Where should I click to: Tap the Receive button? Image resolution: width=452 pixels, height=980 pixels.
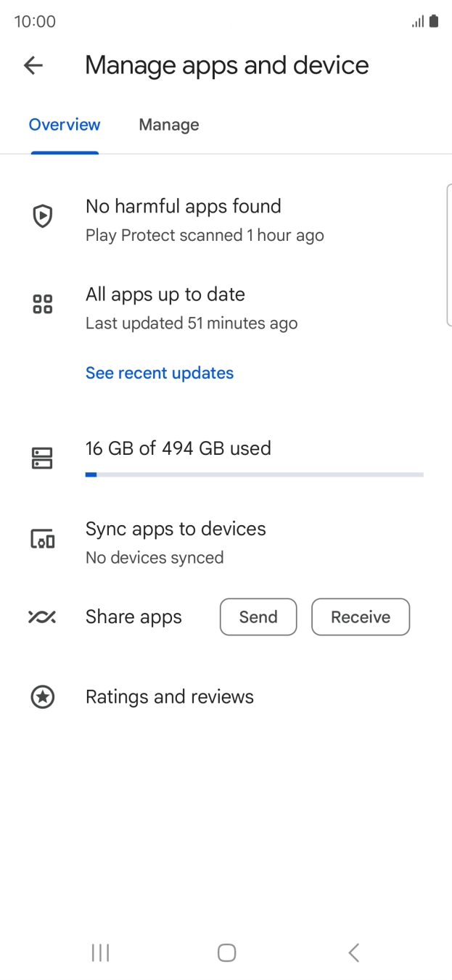pyautogui.click(x=361, y=617)
